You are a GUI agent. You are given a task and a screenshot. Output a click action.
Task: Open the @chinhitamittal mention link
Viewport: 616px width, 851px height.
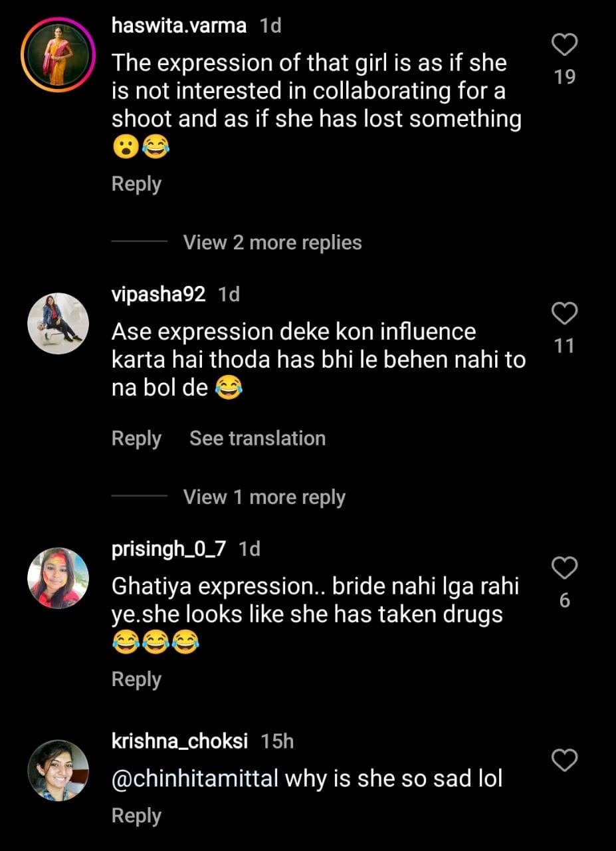(195, 779)
